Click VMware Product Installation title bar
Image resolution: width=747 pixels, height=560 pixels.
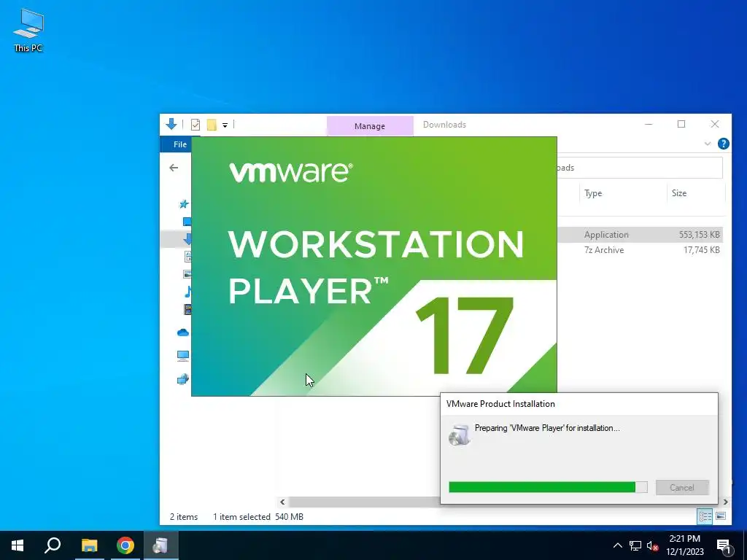coord(578,404)
